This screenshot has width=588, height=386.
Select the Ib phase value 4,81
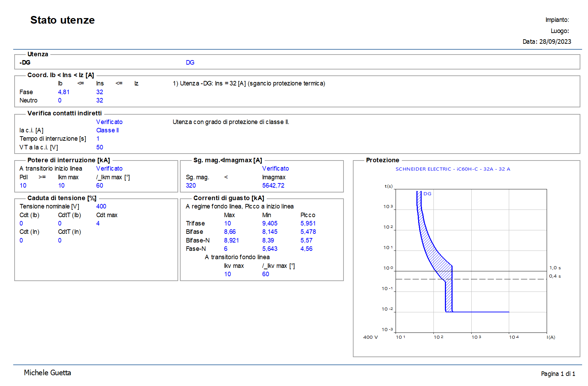(x=64, y=92)
